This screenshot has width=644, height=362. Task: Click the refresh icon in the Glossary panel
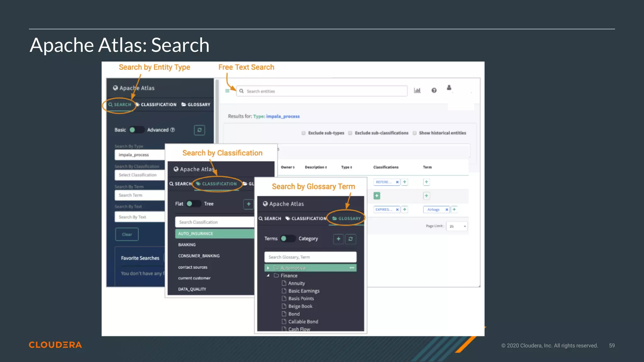pos(351,239)
